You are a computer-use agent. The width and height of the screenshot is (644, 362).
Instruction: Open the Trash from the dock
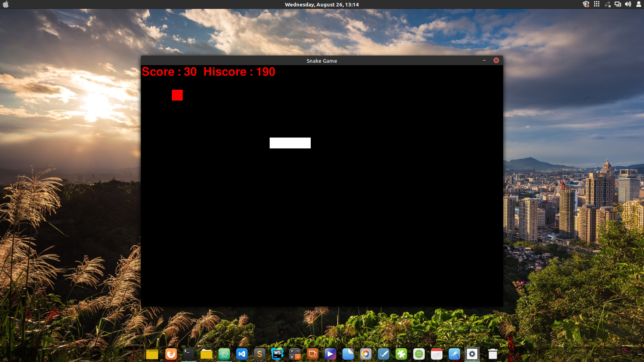(x=493, y=354)
